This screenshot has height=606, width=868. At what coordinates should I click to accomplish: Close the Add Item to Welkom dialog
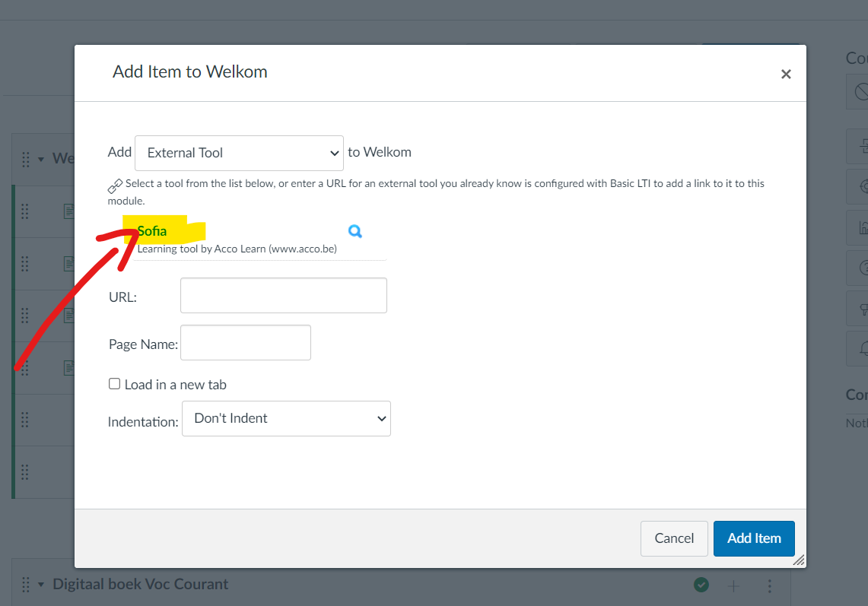point(786,75)
